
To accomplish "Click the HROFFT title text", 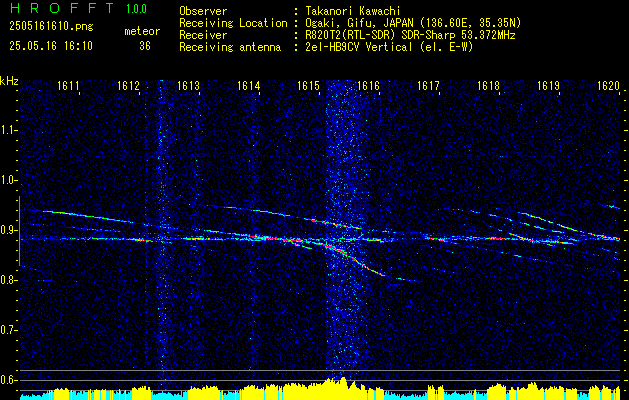I will pyautogui.click(x=63, y=8).
